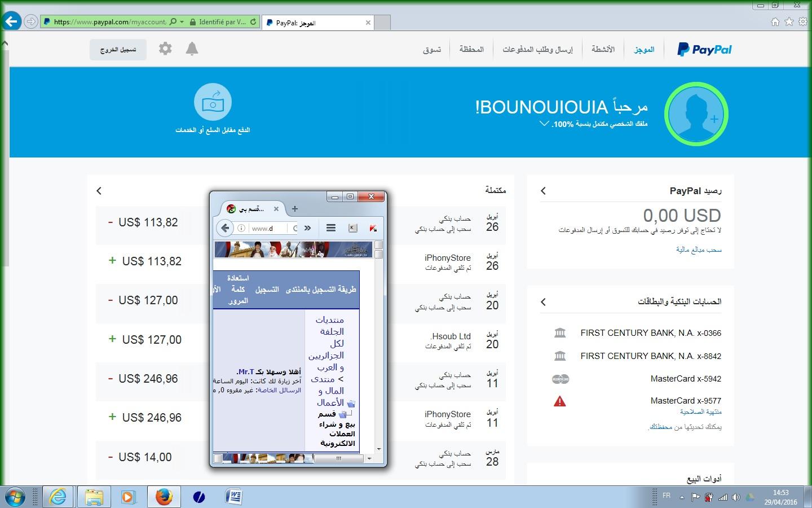Select the PayPal browser tab in IE
Image resolution: width=812 pixels, height=508 pixels.
click(319, 23)
